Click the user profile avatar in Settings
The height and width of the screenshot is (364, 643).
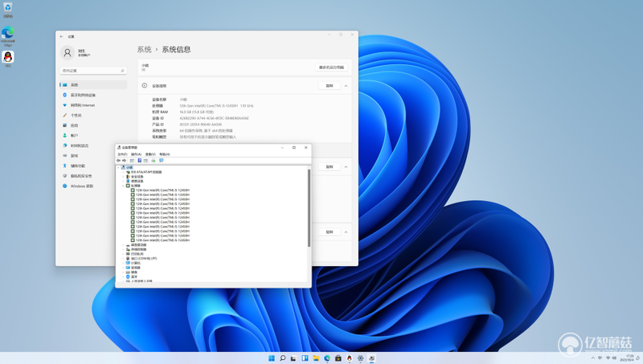pyautogui.click(x=68, y=52)
